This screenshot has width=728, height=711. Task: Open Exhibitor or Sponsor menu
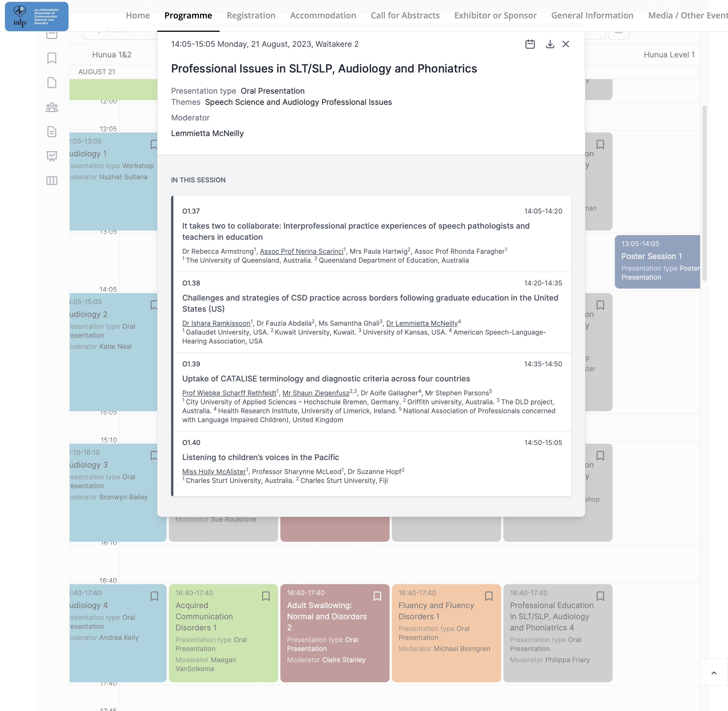click(495, 15)
